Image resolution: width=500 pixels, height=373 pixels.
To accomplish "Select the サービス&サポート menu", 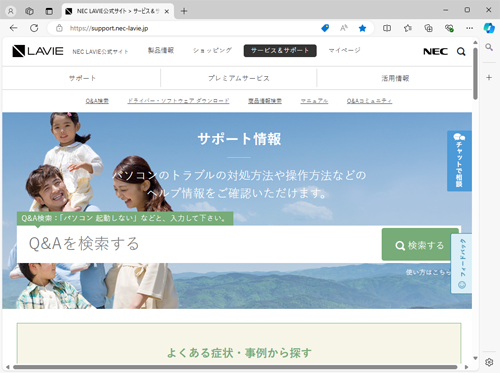I will point(280,51).
